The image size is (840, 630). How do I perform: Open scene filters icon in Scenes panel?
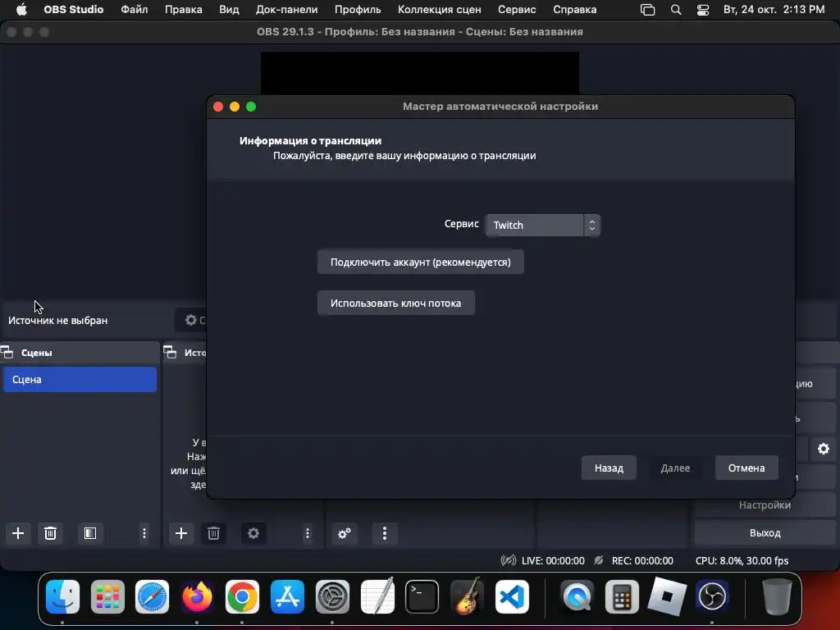[x=90, y=533]
